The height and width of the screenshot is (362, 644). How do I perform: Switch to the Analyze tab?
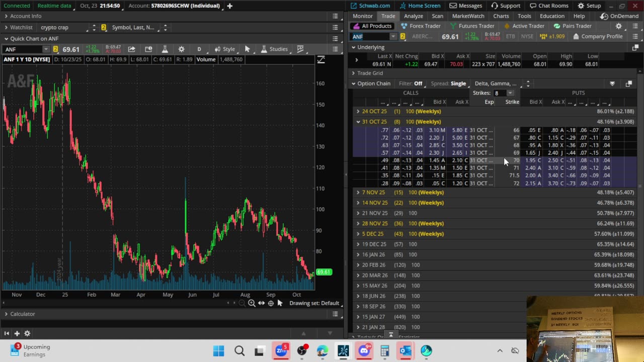pyautogui.click(x=414, y=16)
